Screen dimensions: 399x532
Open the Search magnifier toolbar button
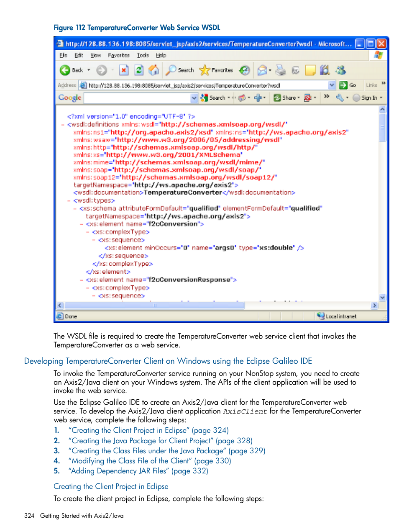(180, 70)
